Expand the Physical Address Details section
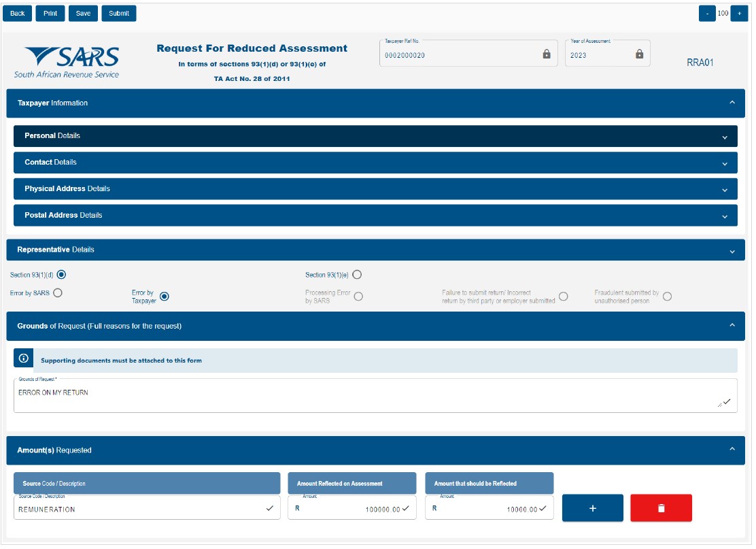Screen dimensions: 756x549 click(375, 188)
